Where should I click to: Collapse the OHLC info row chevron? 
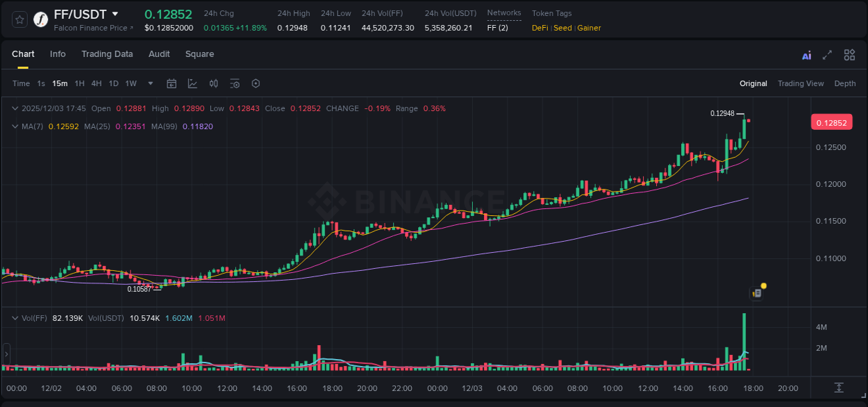(15, 108)
